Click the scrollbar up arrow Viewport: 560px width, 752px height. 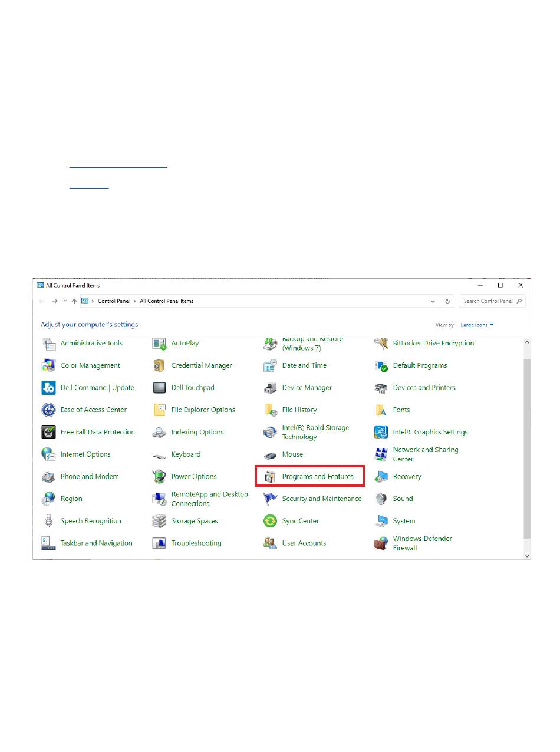pyautogui.click(x=527, y=342)
